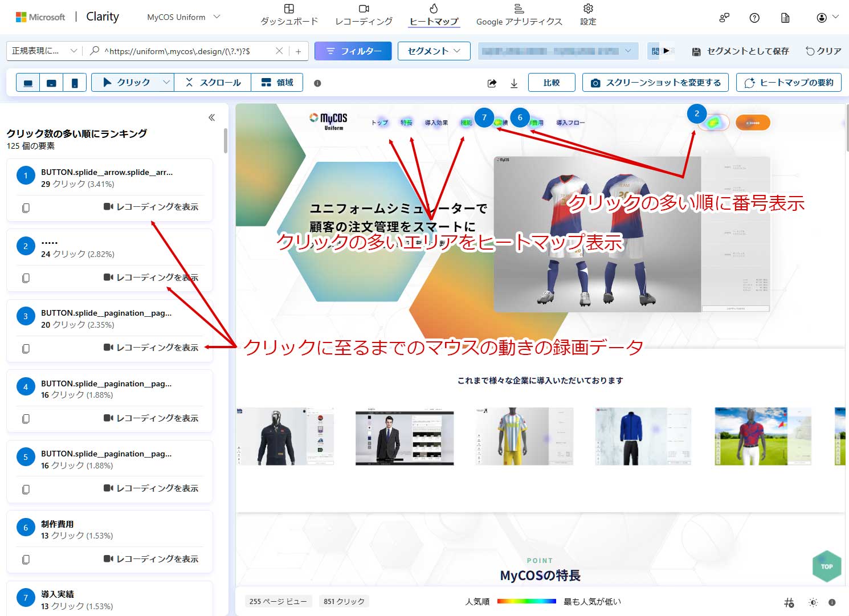This screenshot has width=849, height=616.
Task: Select the クリック heatmap type
Action: (x=126, y=83)
